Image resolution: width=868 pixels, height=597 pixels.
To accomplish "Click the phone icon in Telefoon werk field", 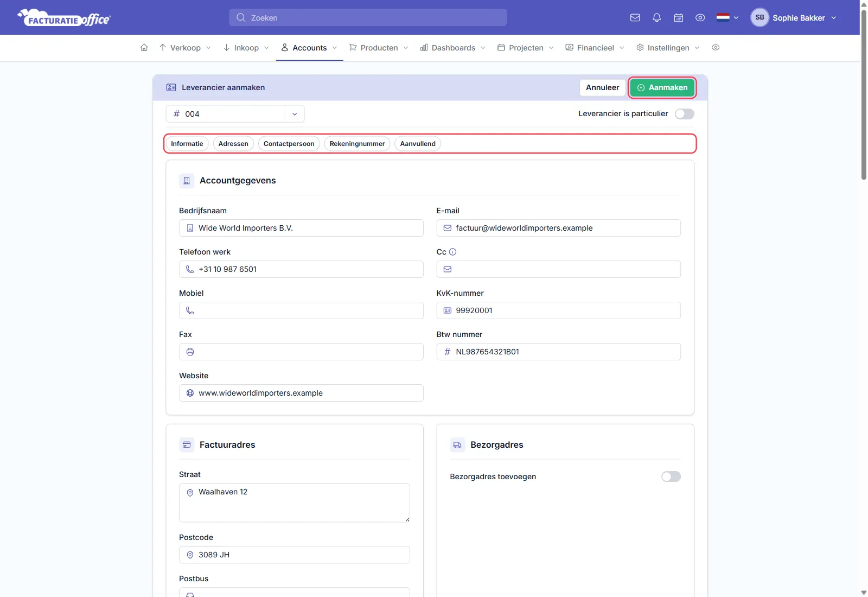I will 190,269.
